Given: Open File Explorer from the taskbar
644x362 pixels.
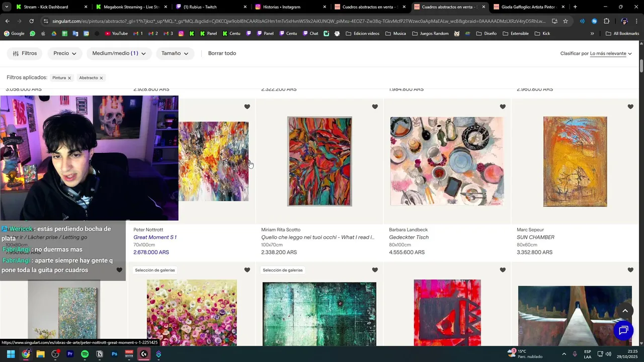Looking at the screenshot, I should tap(40, 354).
